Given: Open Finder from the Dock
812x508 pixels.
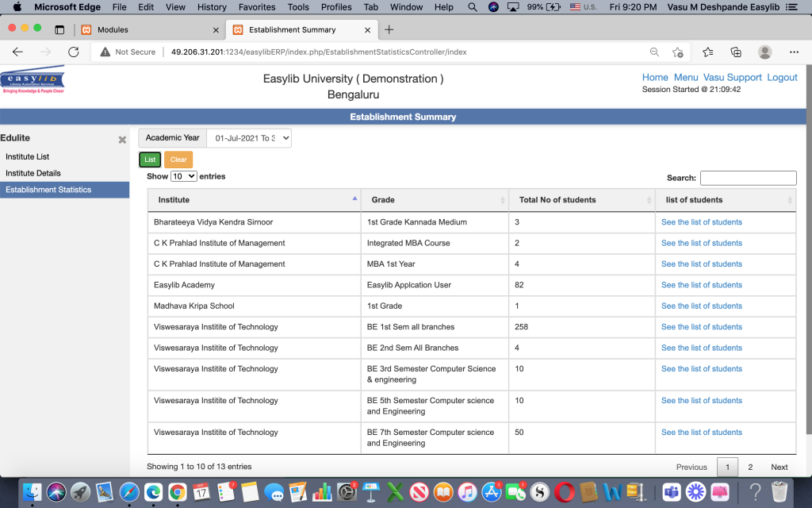Looking at the screenshot, I should click(32, 491).
